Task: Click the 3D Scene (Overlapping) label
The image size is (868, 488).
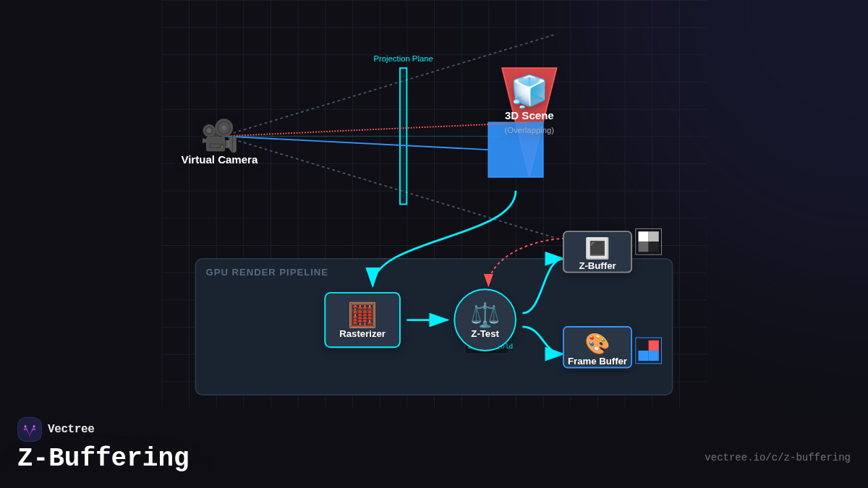Action: [529, 130]
